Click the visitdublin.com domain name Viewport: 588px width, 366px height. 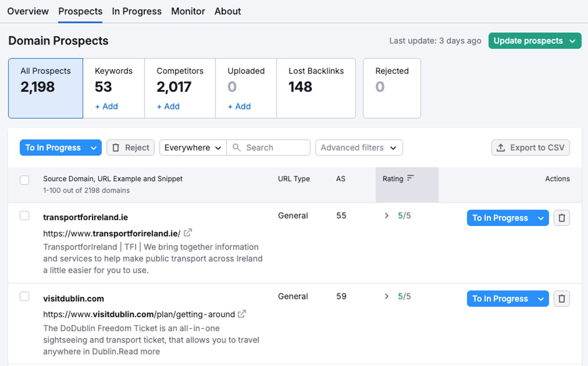coord(73,298)
